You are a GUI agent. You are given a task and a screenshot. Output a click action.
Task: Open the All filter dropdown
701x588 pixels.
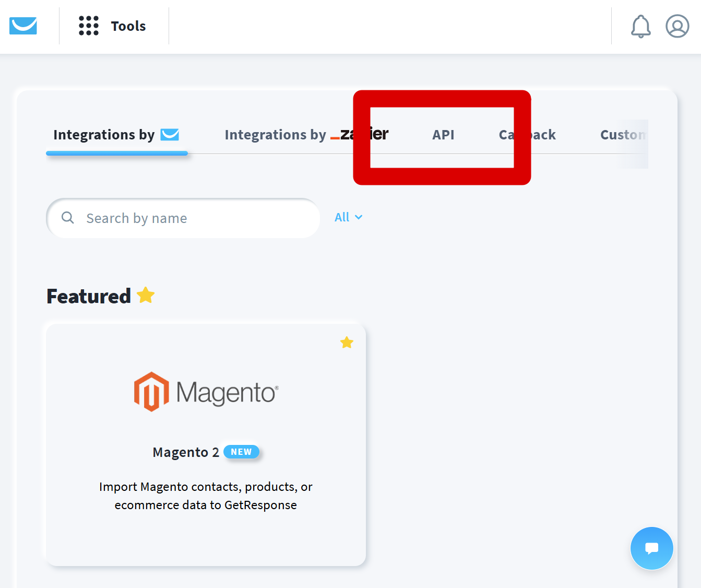click(x=342, y=217)
